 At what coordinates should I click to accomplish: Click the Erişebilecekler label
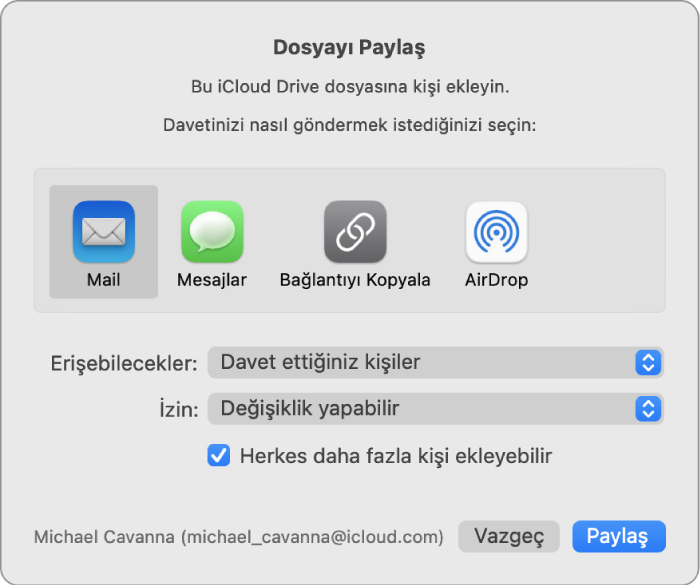[x=124, y=364]
